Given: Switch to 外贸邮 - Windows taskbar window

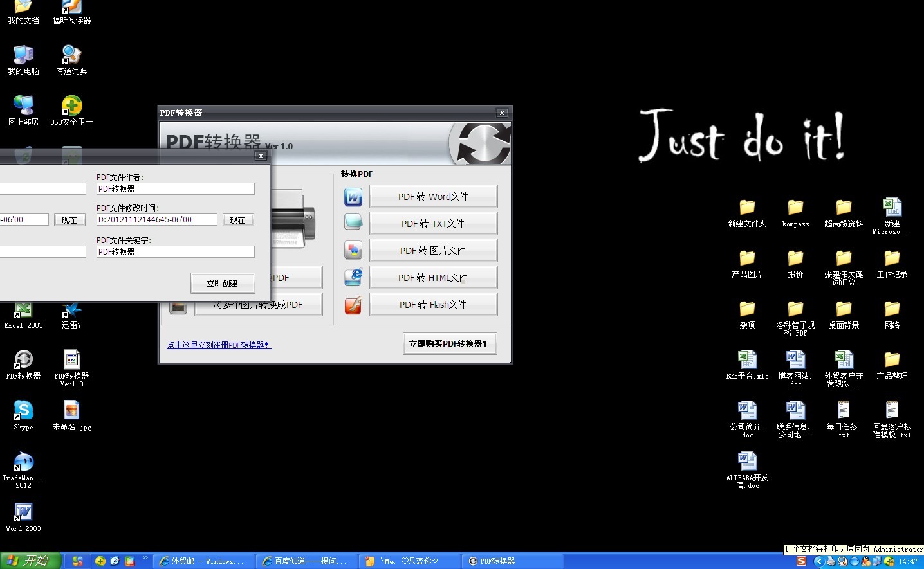Looking at the screenshot, I should click(x=205, y=561).
